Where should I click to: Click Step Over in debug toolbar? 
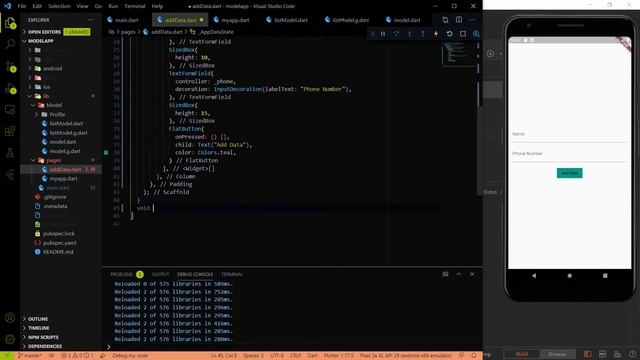point(396,34)
